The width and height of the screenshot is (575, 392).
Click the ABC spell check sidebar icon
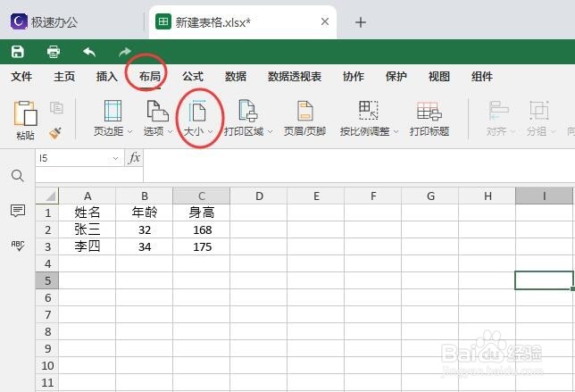pyautogui.click(x=18, y=246)
